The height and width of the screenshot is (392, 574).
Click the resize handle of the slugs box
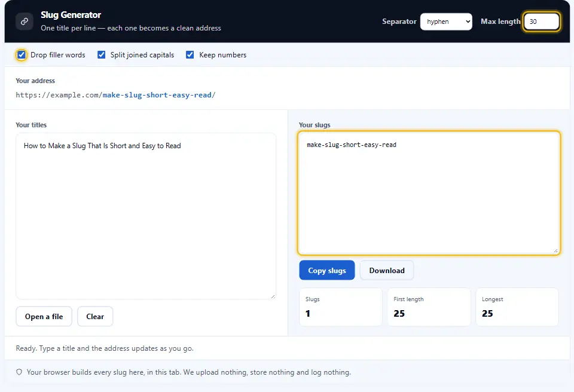click(555, 251)
